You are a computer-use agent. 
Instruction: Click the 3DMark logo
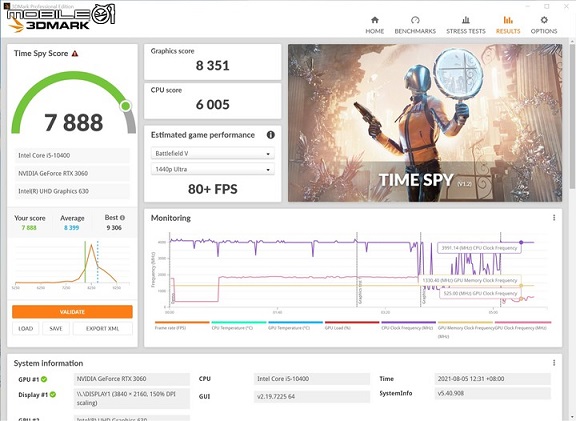(x=49, y=25)
